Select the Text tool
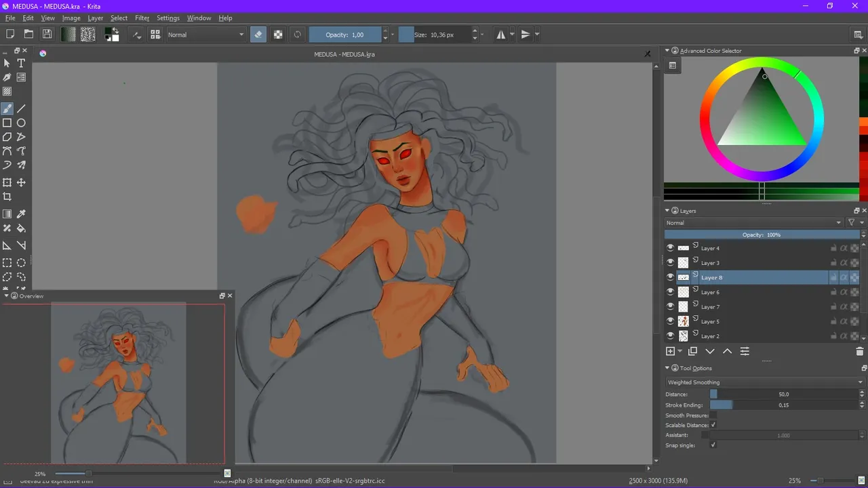The width and height of the screenshot is (868, 488). click(21, 63)
